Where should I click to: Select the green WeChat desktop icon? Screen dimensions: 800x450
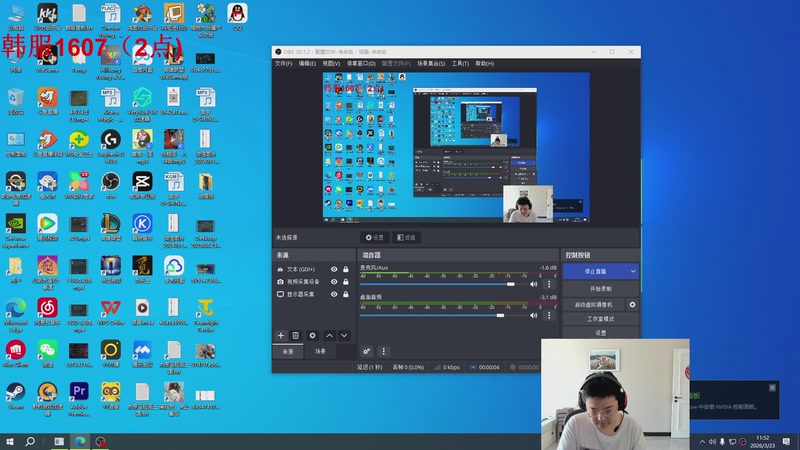click(x=47, y=354)
